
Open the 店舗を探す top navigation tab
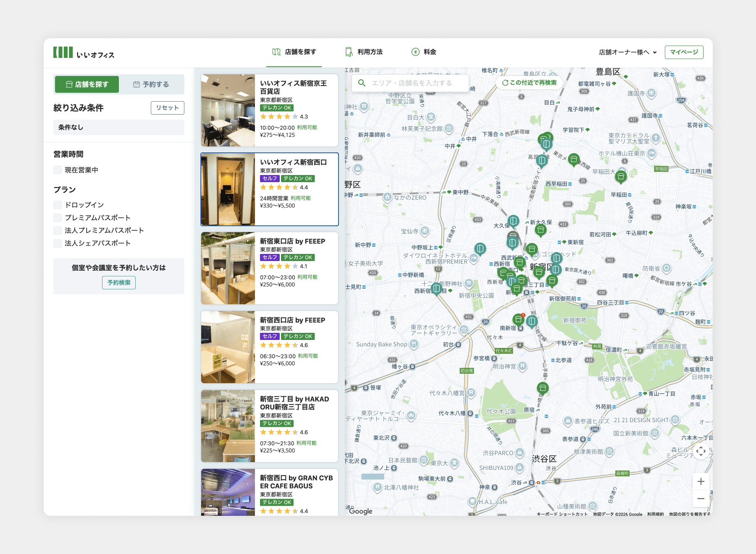pos(294,52)
